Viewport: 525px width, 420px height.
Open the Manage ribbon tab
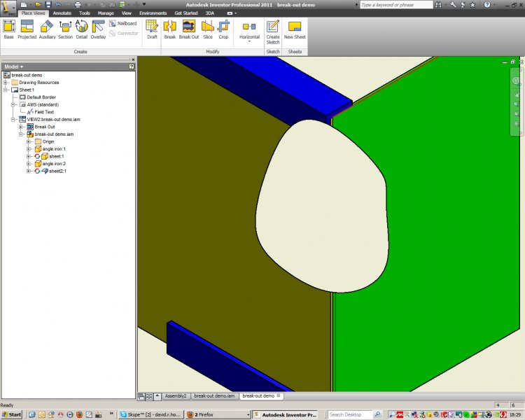[106, 13]
